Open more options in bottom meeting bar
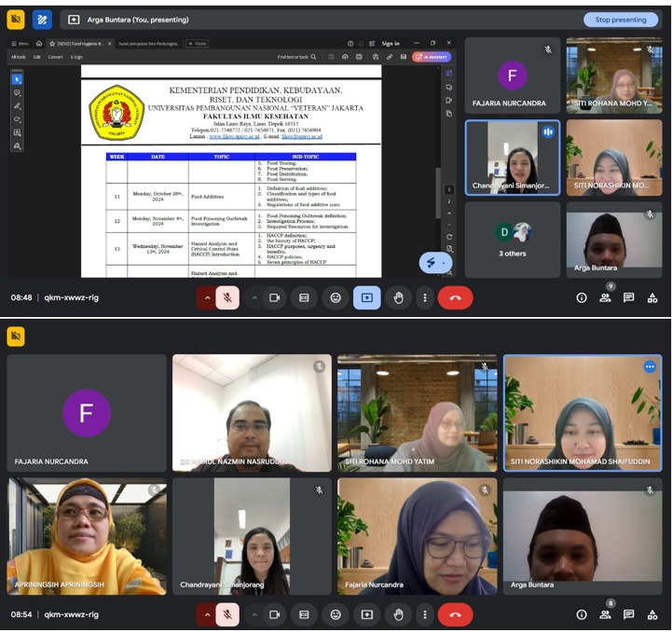672x632 pixels. 425,615
